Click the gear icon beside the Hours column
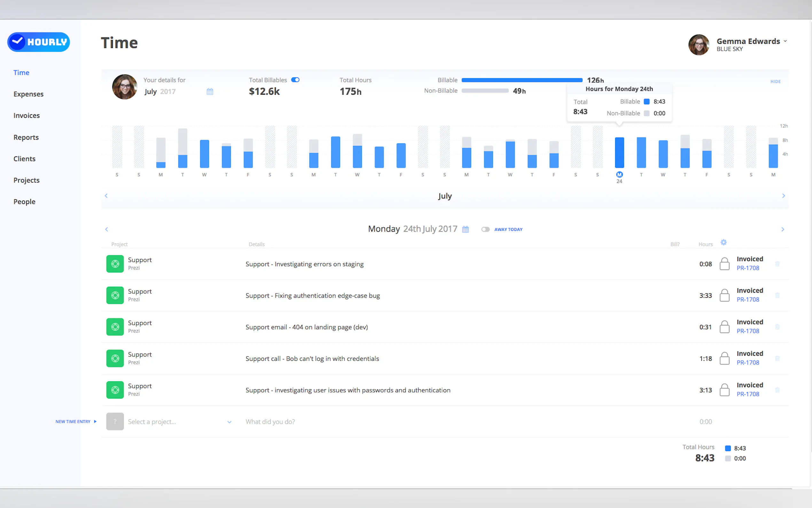Screen dimensions: 812x508 723,242
